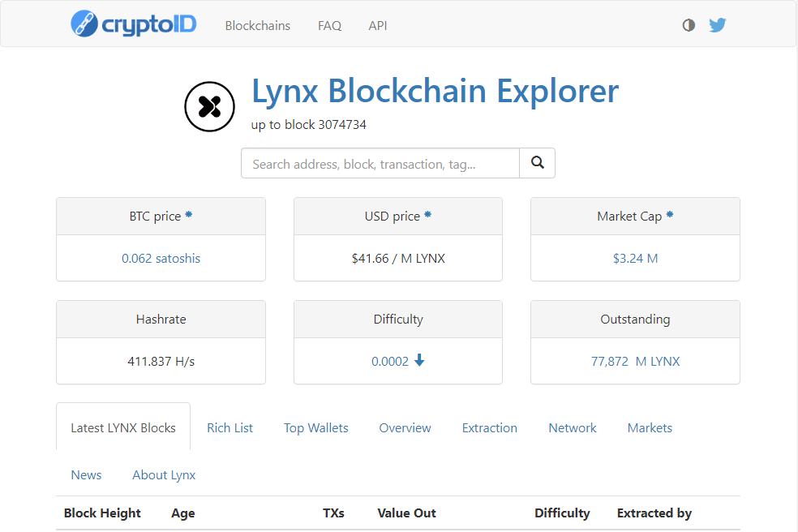The image size is (798, 532).
Task: Click the magnifier search button
Action: pyautogui.click(x=538, y=163)
